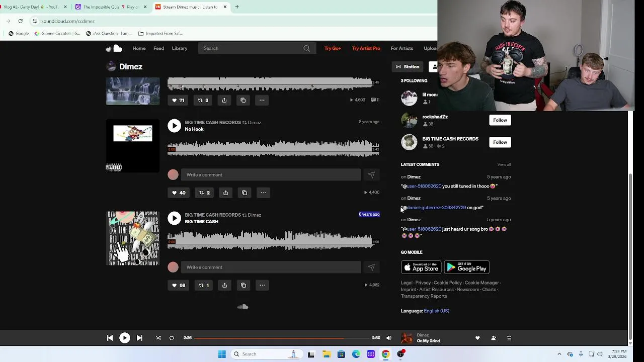The image size is (644, 362).
Task: Like the waterfall-art track with 71 likes
Action: pyautogui.click(x=178, y=100)
